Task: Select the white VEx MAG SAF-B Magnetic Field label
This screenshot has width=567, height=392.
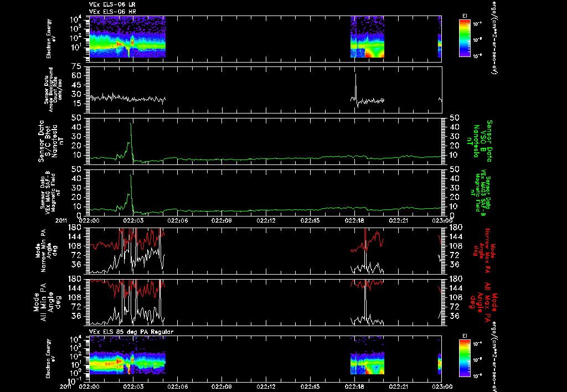Action: coord(50,192)
